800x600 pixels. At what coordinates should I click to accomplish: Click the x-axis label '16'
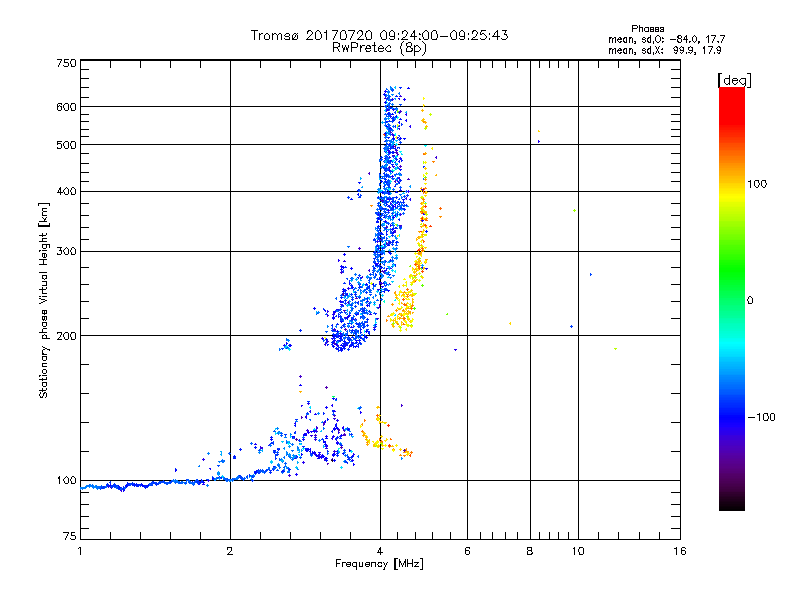coord(680,551)
